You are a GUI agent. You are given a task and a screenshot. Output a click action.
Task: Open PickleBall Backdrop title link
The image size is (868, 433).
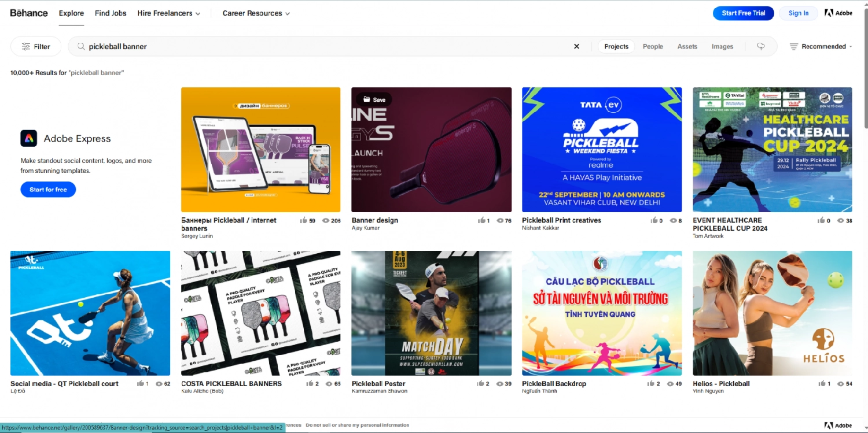click(554, 384)
